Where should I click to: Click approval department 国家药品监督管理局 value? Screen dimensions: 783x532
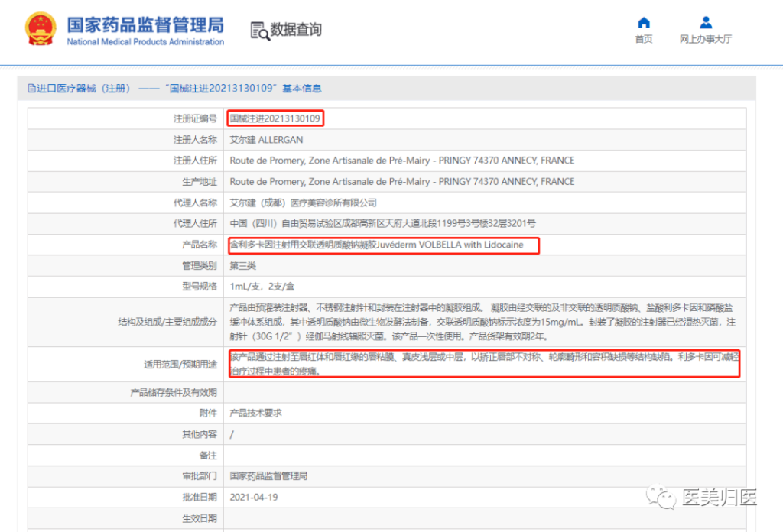point(268,476)
